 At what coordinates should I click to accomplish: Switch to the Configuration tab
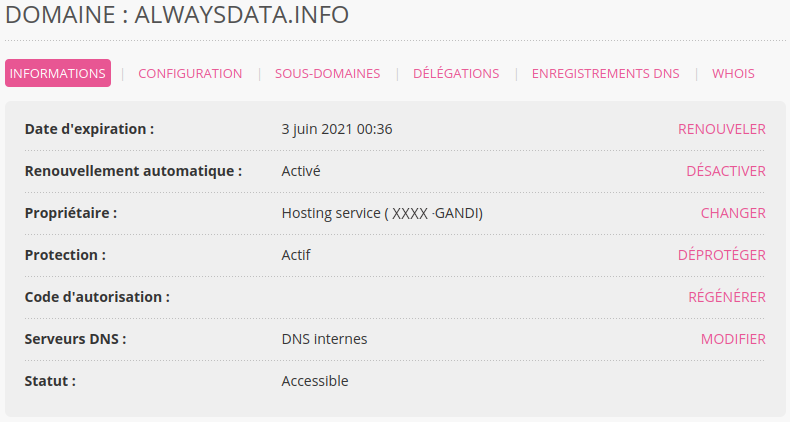190,74
